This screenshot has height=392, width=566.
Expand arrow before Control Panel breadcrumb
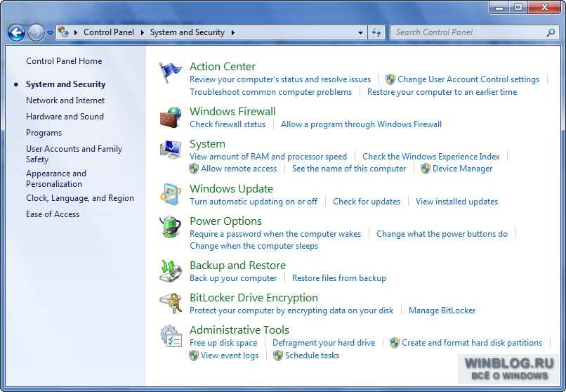pos(76,32)
